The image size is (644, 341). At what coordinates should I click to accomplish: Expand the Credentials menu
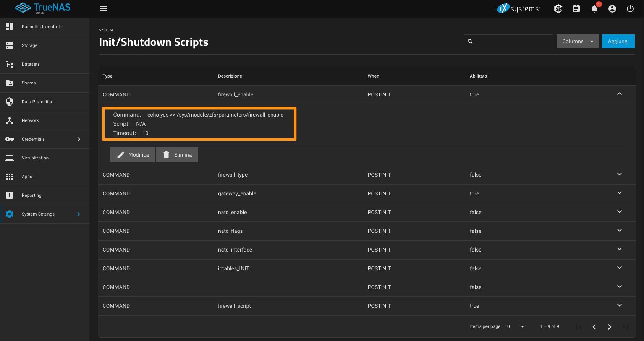(79, 139)
